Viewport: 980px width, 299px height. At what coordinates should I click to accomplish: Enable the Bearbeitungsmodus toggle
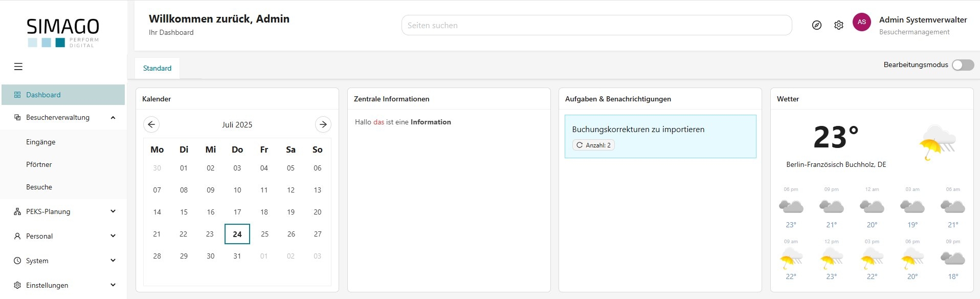click(962, 65)
